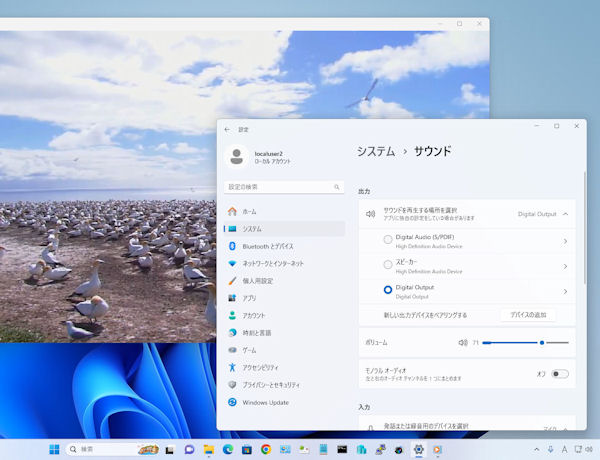This screenshot has width=600, height=460.
Task: Click the taskbar 検索 search box
Action: (113, 449)
